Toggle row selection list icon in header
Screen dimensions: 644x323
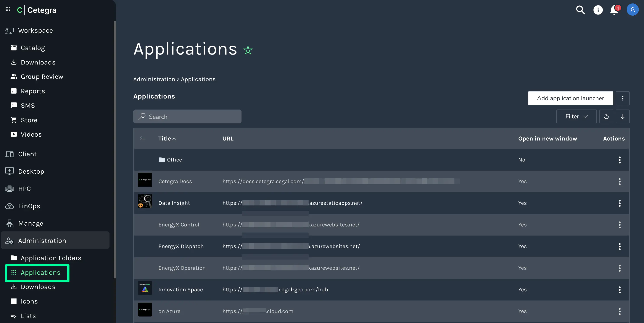143,138
